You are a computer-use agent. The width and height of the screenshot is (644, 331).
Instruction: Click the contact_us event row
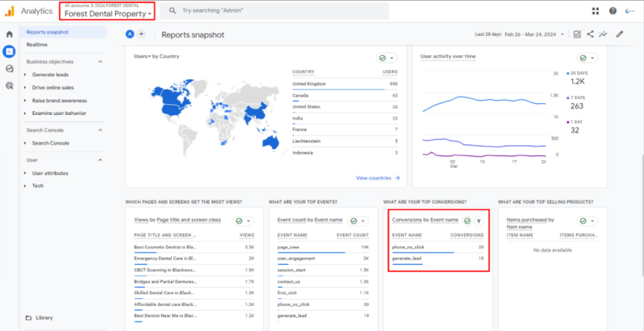pos(323,281)
